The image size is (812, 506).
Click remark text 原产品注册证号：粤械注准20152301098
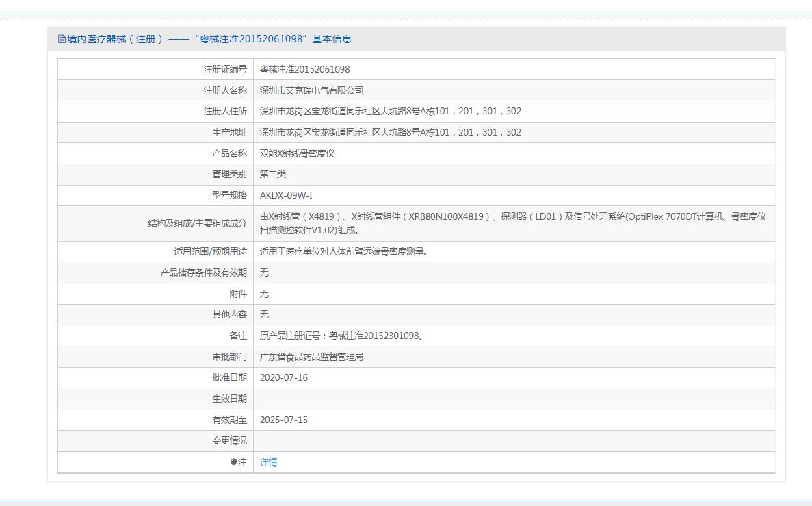click(342, 336)
